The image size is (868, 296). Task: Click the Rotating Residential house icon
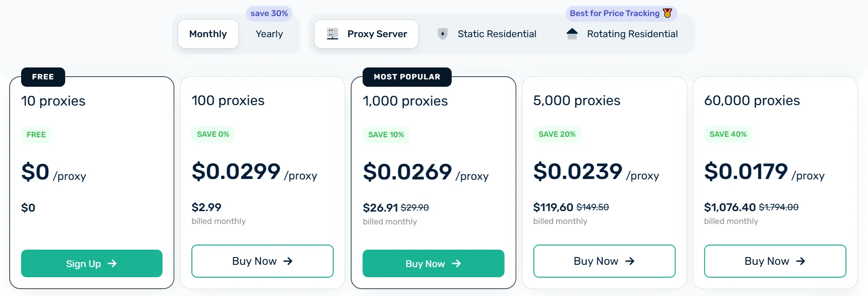pyautogui.click(x=572, y=34)
